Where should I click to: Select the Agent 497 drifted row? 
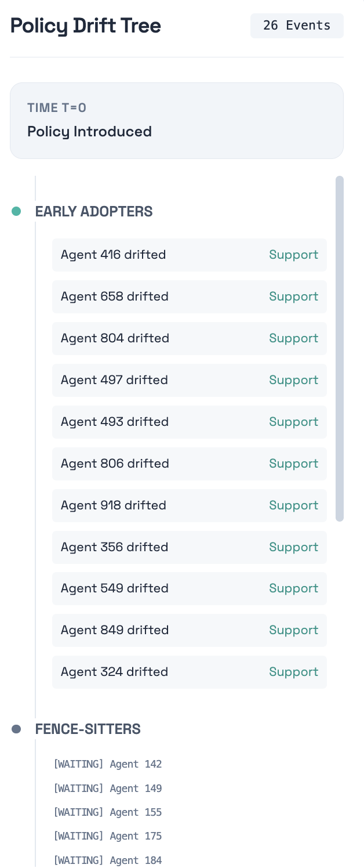[190, 380]
